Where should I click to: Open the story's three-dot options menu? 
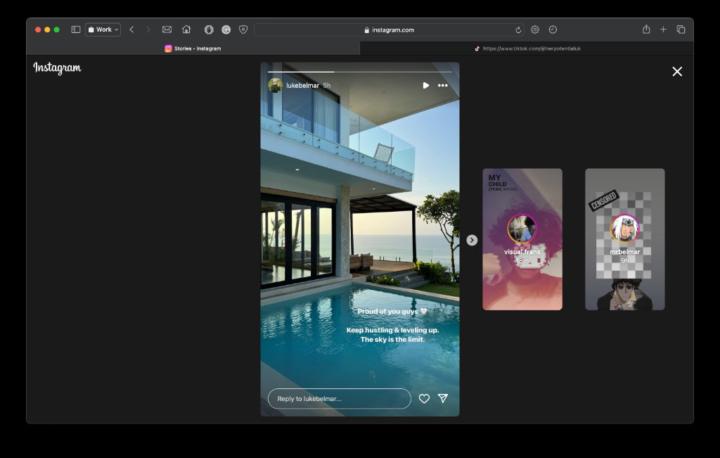click(x=443, y=85)
